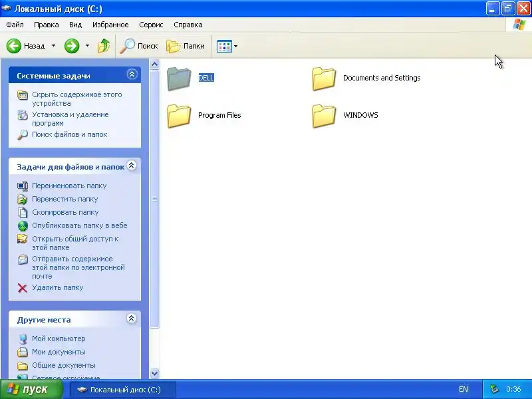Click magnifier icon beside Поиск файлов и папок

[x=23, y=135]
